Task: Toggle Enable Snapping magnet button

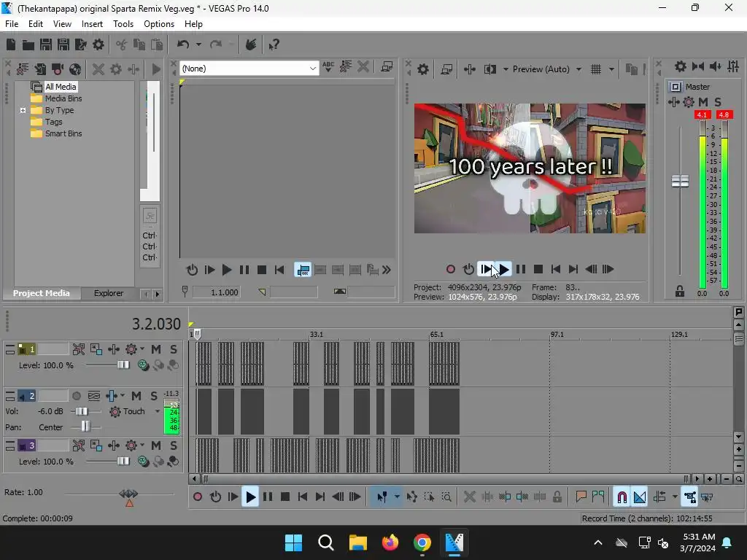Action: [622, 497]
